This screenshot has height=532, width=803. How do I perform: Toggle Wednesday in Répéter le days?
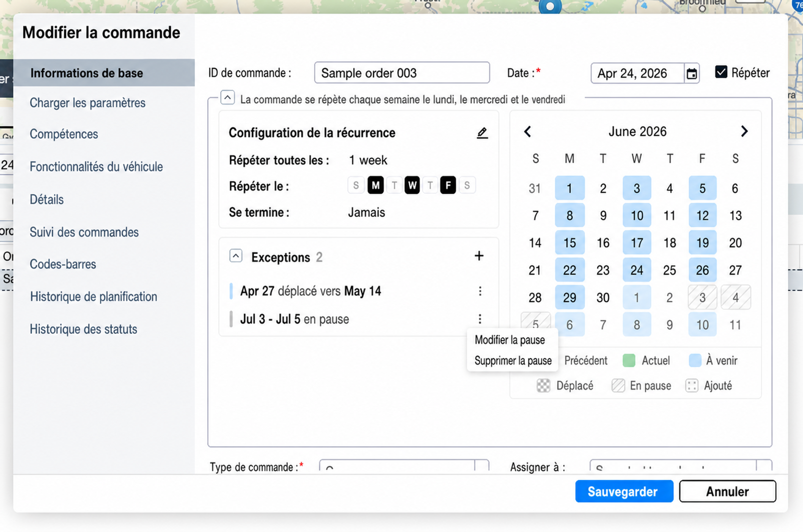click(x=412, y=186)
